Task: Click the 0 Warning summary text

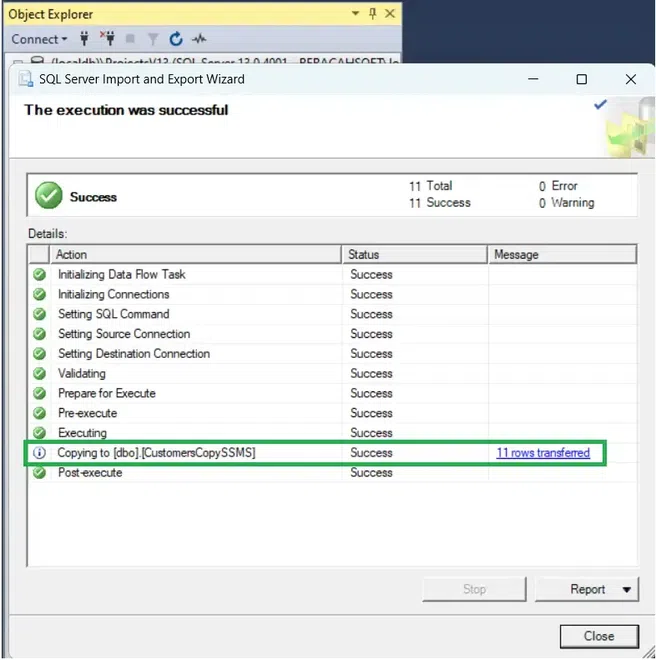Action: pos(566,202)
